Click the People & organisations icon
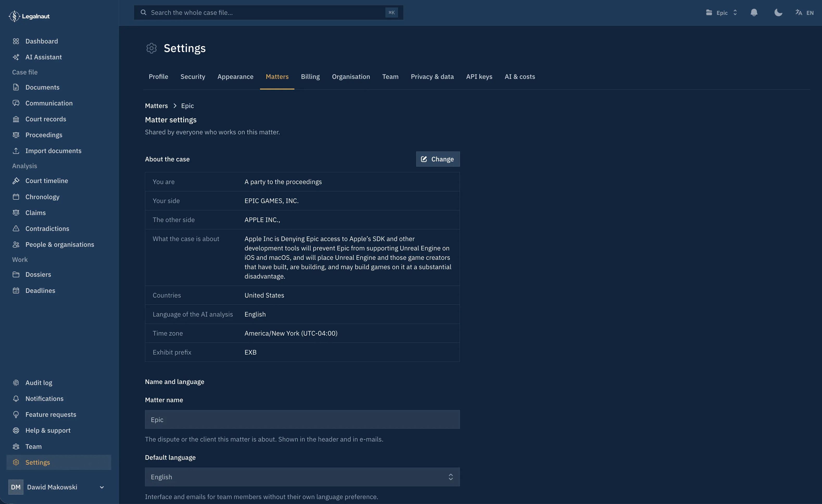 (x=16, y=244)
